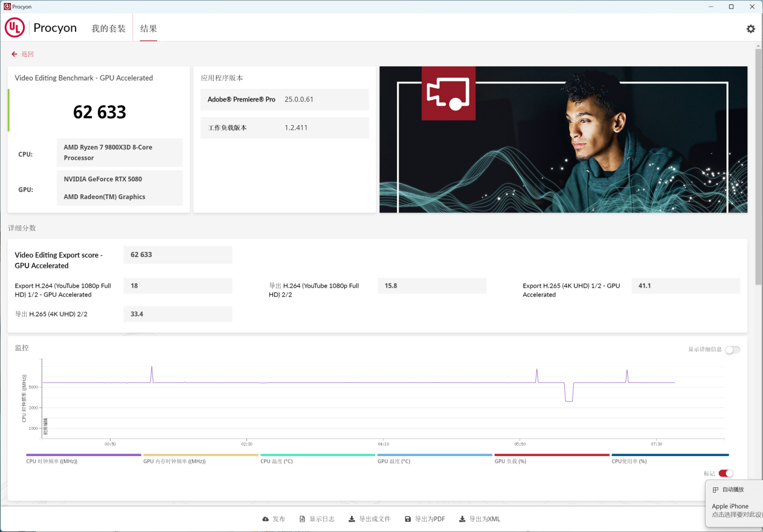Click the cloud publish icon

click(265, 519)
